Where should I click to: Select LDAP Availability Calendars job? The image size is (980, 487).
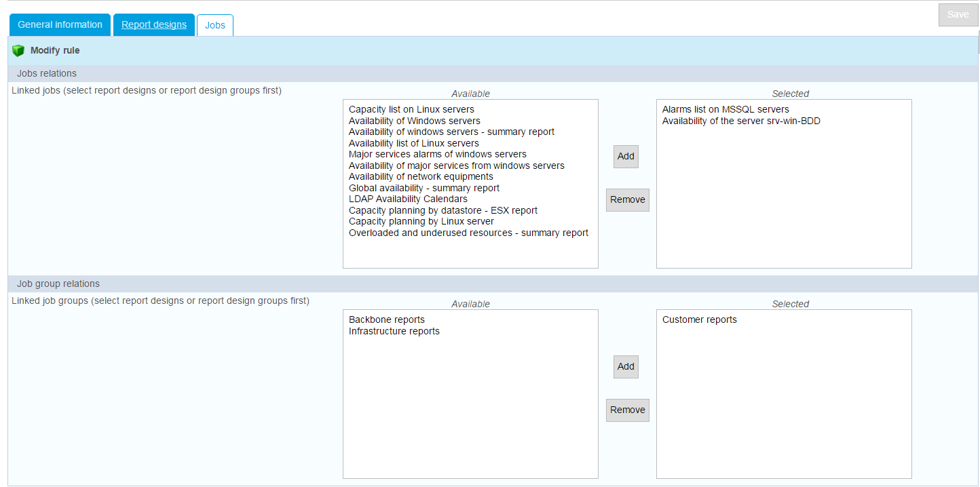tap(408, 199)
